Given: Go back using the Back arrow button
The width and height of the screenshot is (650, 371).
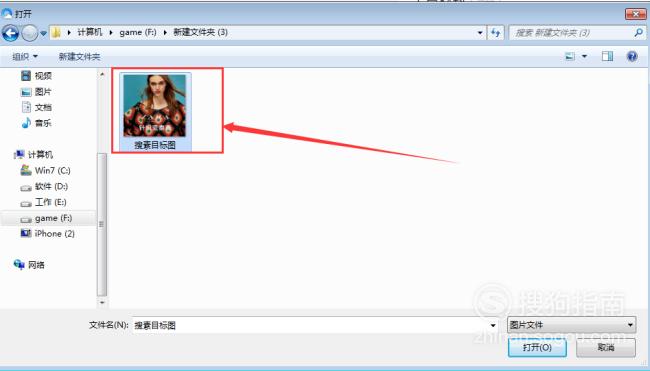Looking at the screenshot, I should 10,33.
